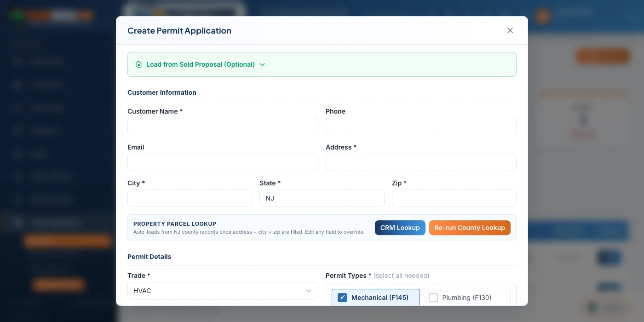Click the Email input field
The height and width of the screenshot is (322, 644).
coord(223,162)
